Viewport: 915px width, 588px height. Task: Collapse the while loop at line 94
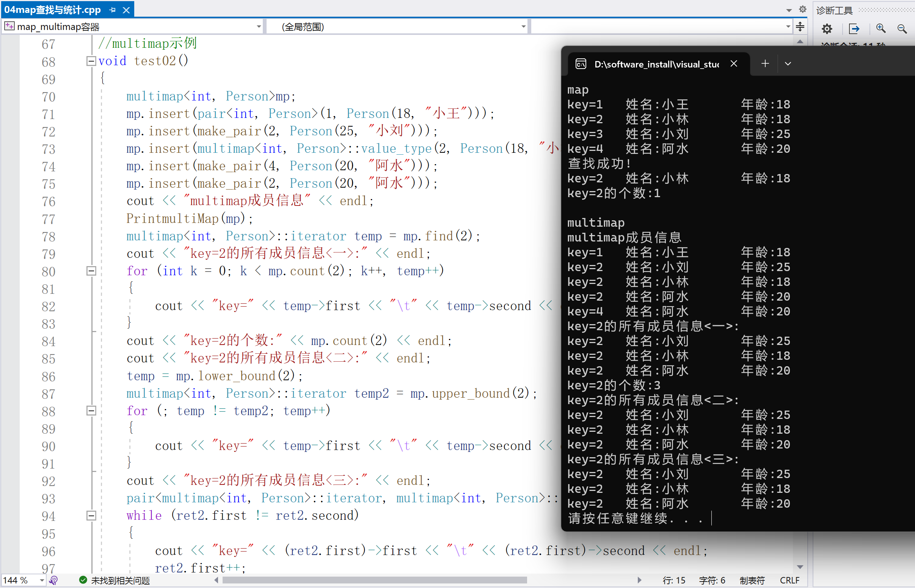(91, 516)
